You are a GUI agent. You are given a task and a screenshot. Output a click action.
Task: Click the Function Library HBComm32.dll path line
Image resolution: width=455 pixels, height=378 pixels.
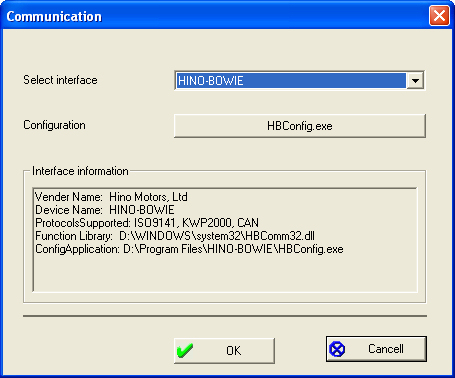tap(175, 236)
